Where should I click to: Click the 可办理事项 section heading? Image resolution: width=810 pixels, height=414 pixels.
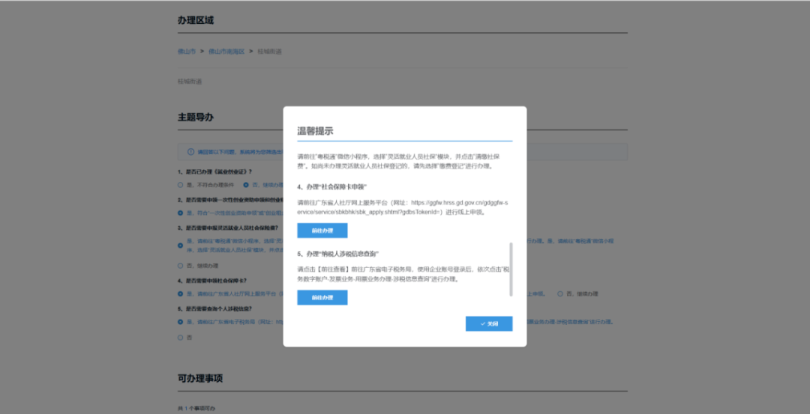pos(200,378)
